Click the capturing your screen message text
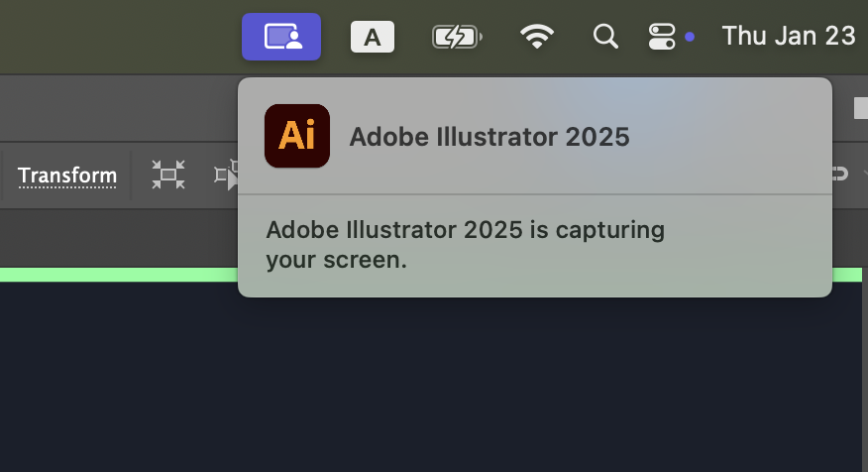868x472 pixels. tap(465, 245)
